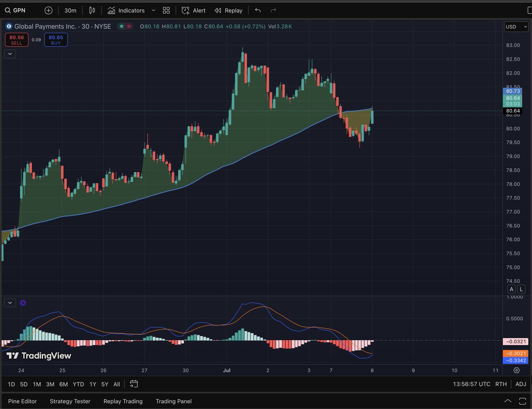Open the Strategy Tester tab
The width and height of the screenshot is (532, 409).
70,401
